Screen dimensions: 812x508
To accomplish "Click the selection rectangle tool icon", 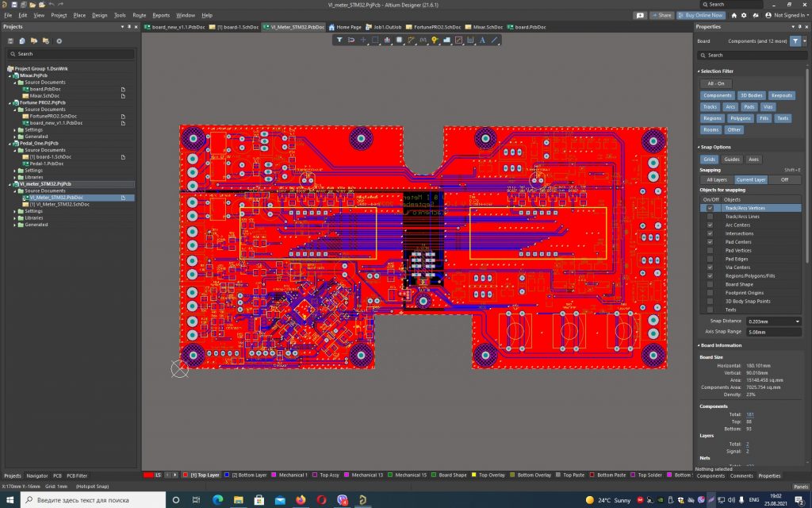I will (x=375, y=40).
